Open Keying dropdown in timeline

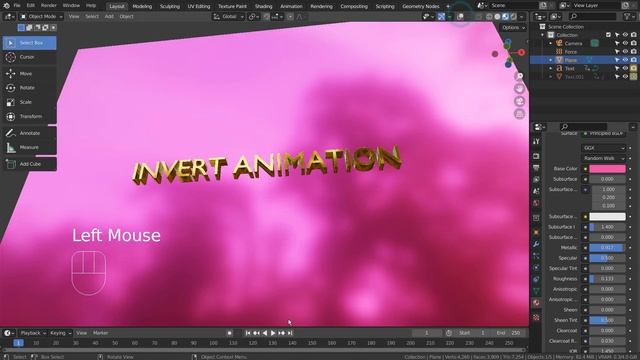coord(60,333)
